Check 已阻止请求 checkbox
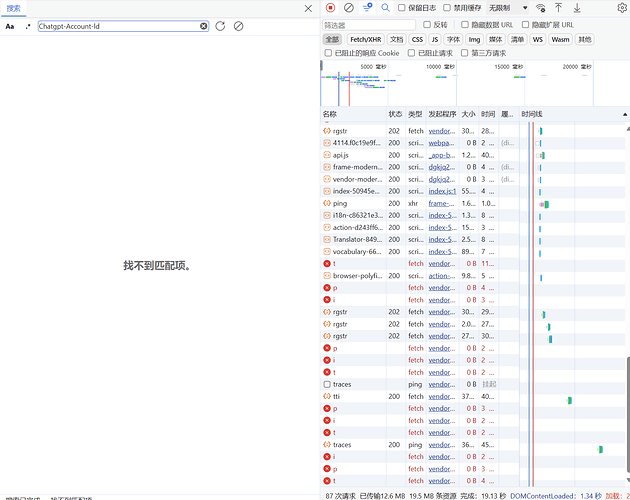The height and width of the screenshot is (500, 630). tap(411, 53)
